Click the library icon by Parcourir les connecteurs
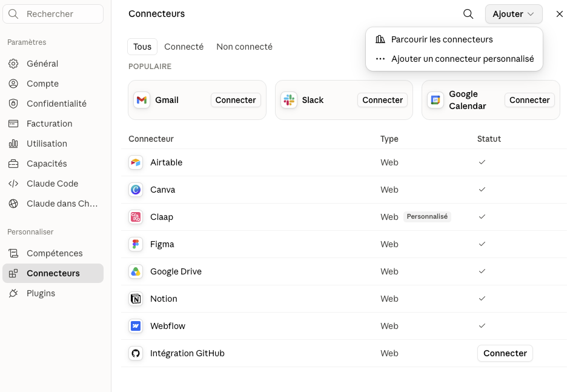 click(380, 39)
